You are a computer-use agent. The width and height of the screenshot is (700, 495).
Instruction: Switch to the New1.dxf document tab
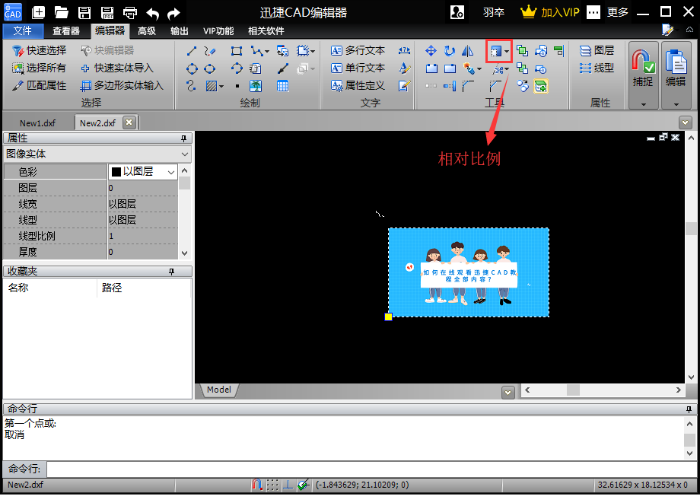click(38, 123)
